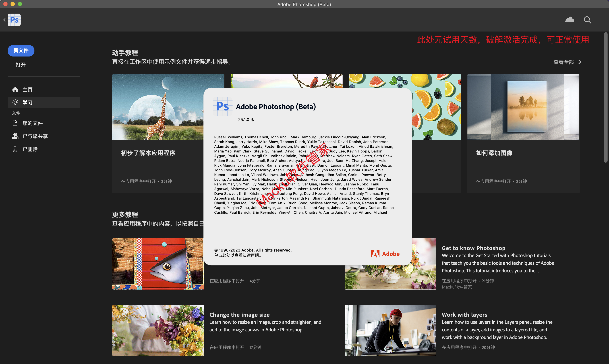The width and height of the screenshot is (609, 364).
Task: Click the copyright 1990-2023 Adobe text
Action: click(253, 250)
